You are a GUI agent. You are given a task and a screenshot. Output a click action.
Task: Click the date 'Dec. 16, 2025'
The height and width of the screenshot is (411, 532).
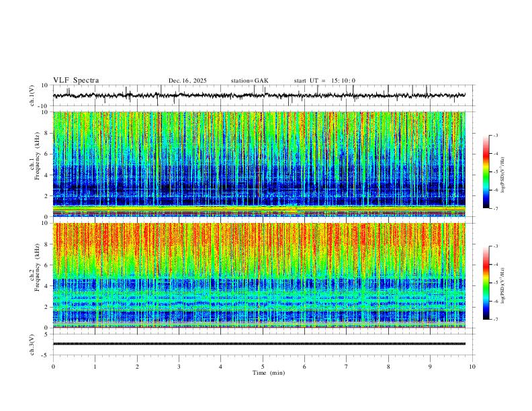(x=187, y=81)
